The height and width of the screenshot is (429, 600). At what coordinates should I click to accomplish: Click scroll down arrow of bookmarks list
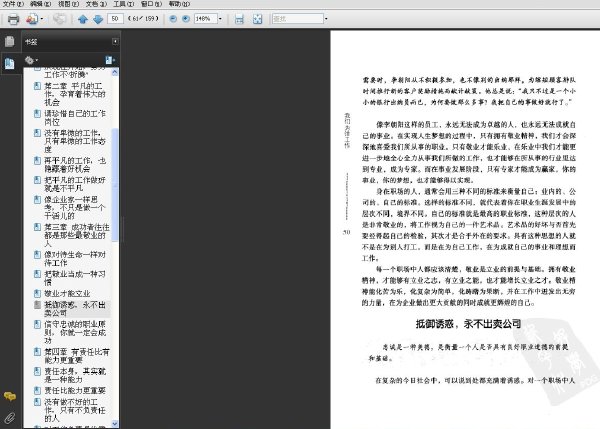pyautogui.click(x=115, y=423)
